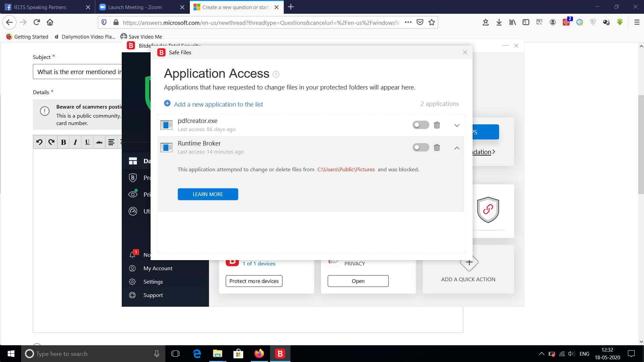Open Firefox hamburger menu
This screenshot has height=362, width=644.
[637, 22]
